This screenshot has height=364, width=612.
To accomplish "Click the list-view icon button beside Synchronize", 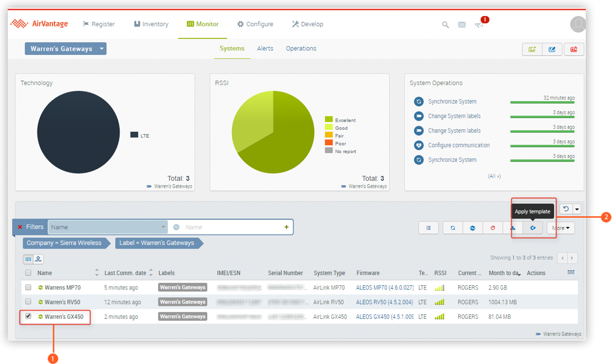I will 428,227.
